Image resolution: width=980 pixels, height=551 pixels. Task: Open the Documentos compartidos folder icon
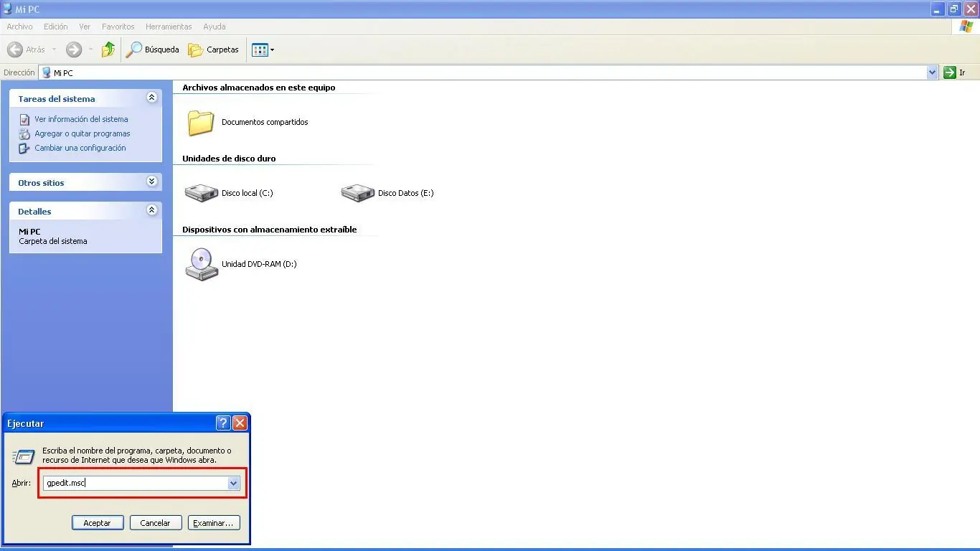coord(201,123)
